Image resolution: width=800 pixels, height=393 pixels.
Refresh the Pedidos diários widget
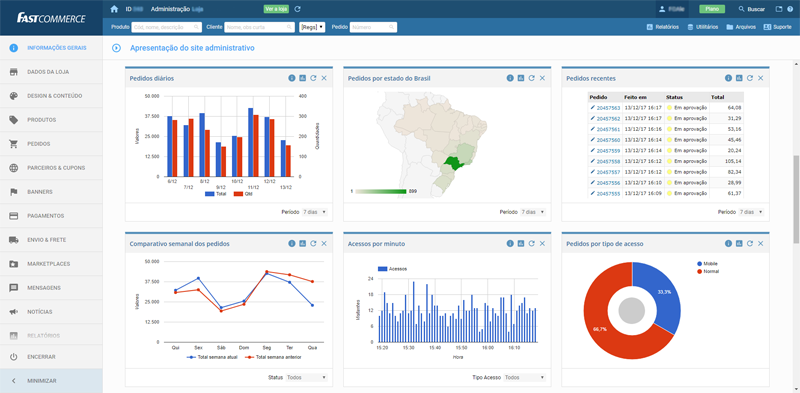click(313, 78)
